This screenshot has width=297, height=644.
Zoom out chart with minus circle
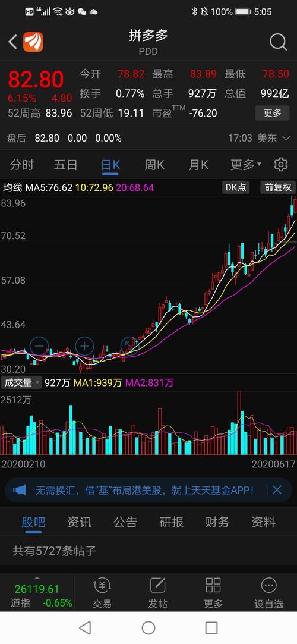[x=39, y=346]
